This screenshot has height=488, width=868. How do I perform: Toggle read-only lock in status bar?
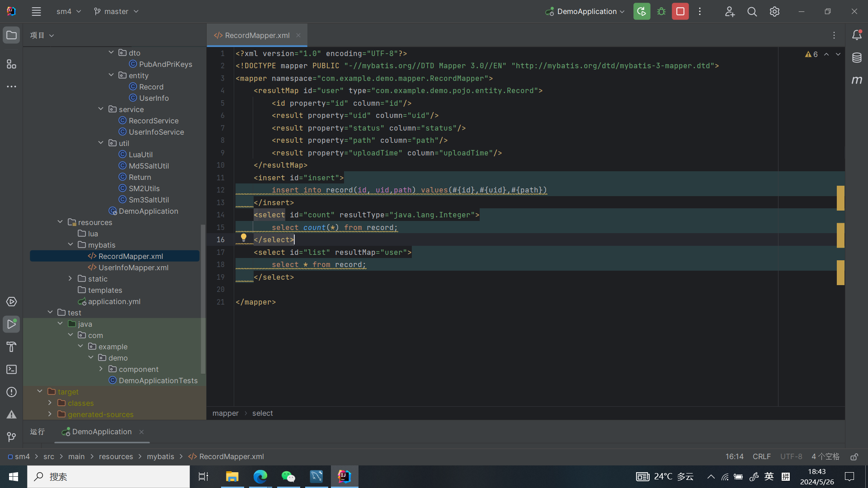[854, 457]
